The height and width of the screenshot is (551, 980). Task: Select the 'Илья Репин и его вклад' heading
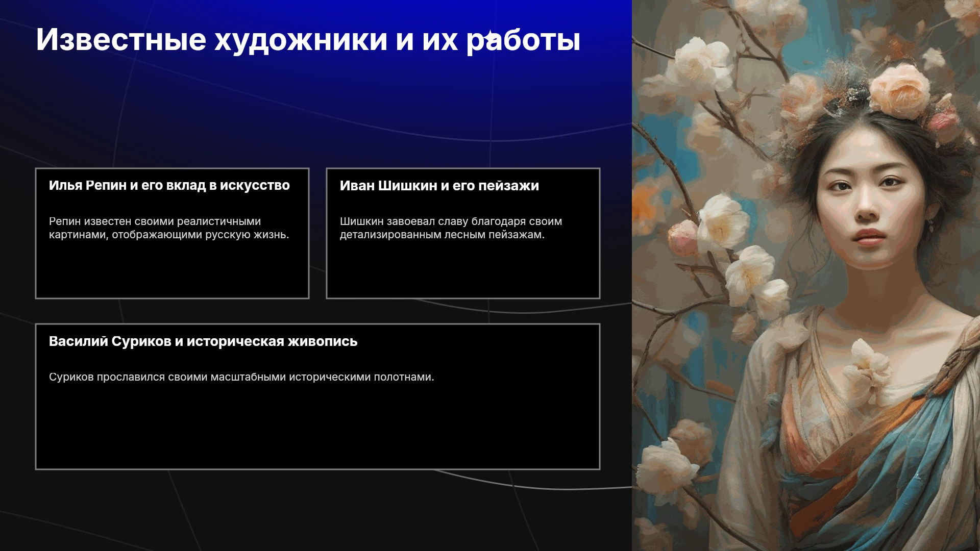click(169, 186)
